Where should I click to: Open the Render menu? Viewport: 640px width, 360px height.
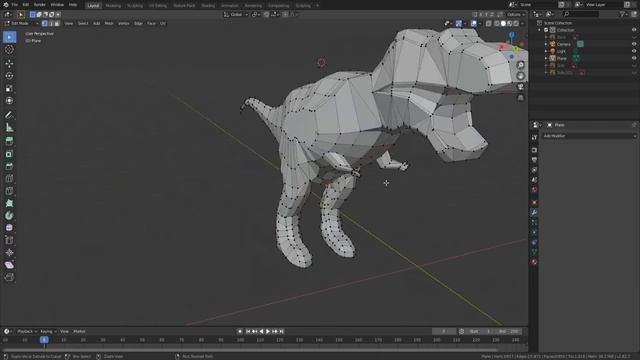click(40, 5)
